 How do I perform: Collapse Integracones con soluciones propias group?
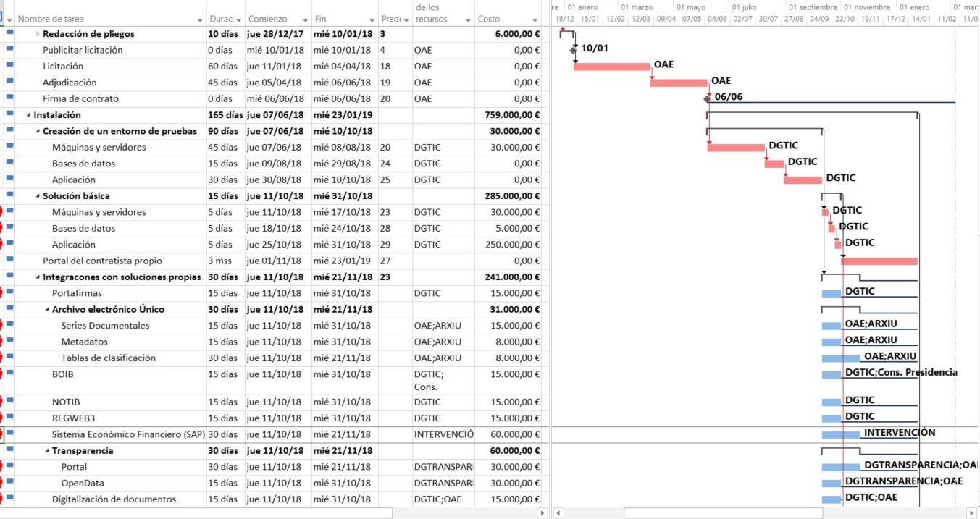tap(38, 277)
